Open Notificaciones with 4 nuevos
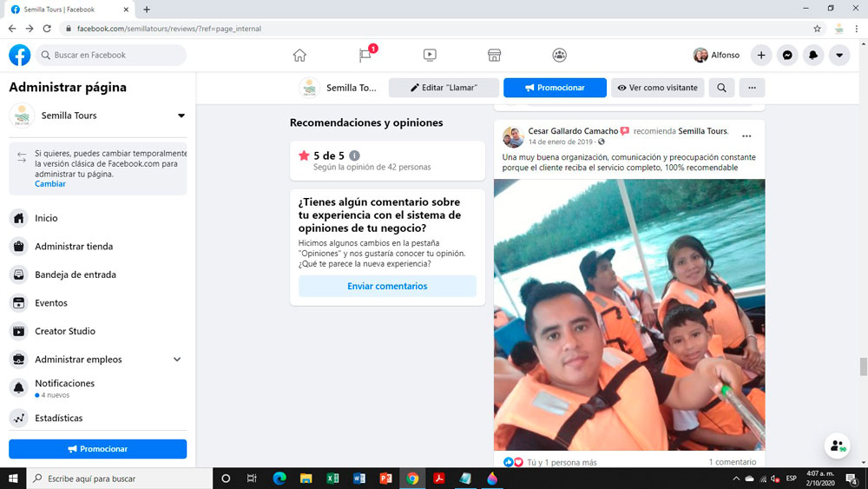This screenshot has width=868, height=489. [x=98, y=388]
